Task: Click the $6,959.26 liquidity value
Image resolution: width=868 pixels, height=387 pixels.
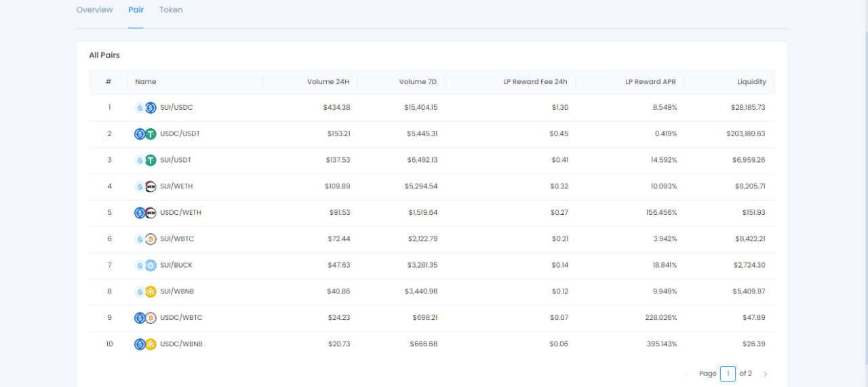Action: click(750, 160)
